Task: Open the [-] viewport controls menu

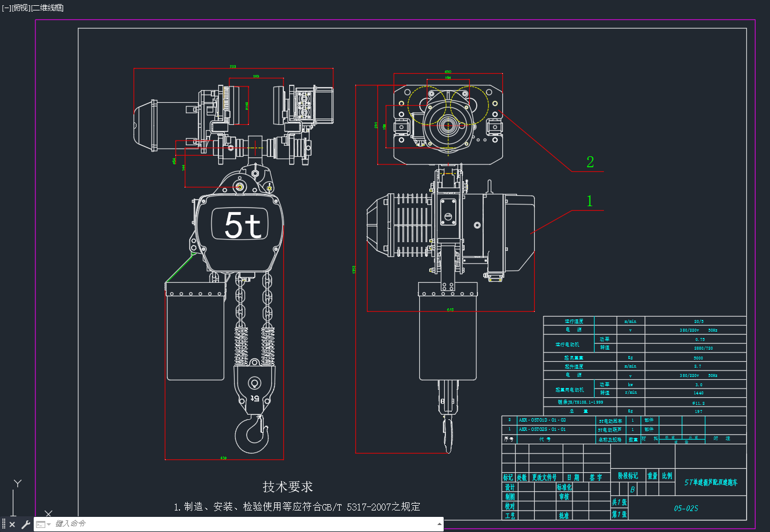Action: (6, 8)
